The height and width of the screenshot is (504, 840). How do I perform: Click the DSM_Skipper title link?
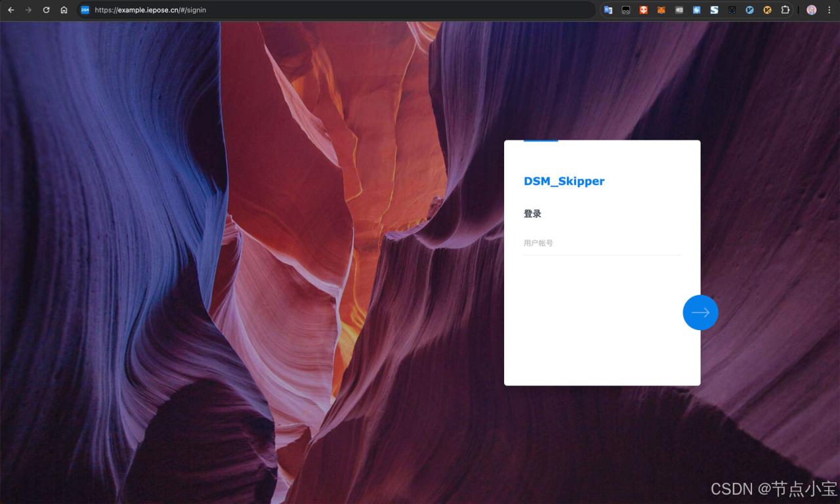tap(564, 181)
